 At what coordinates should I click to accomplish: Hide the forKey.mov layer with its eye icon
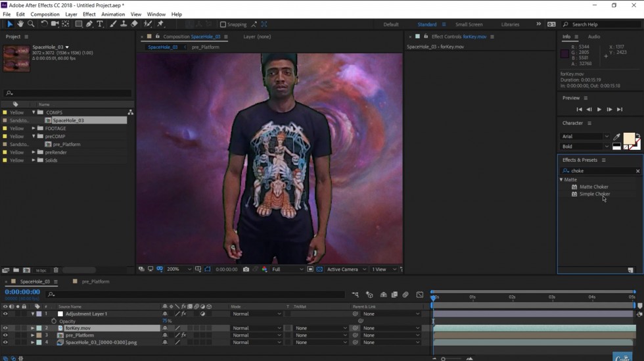[5, 328]
